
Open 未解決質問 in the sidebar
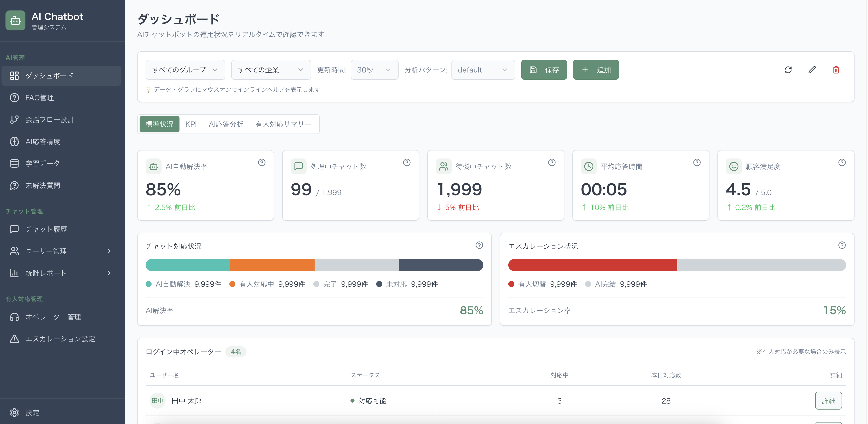pyautogui.click(x=61, y=185)
